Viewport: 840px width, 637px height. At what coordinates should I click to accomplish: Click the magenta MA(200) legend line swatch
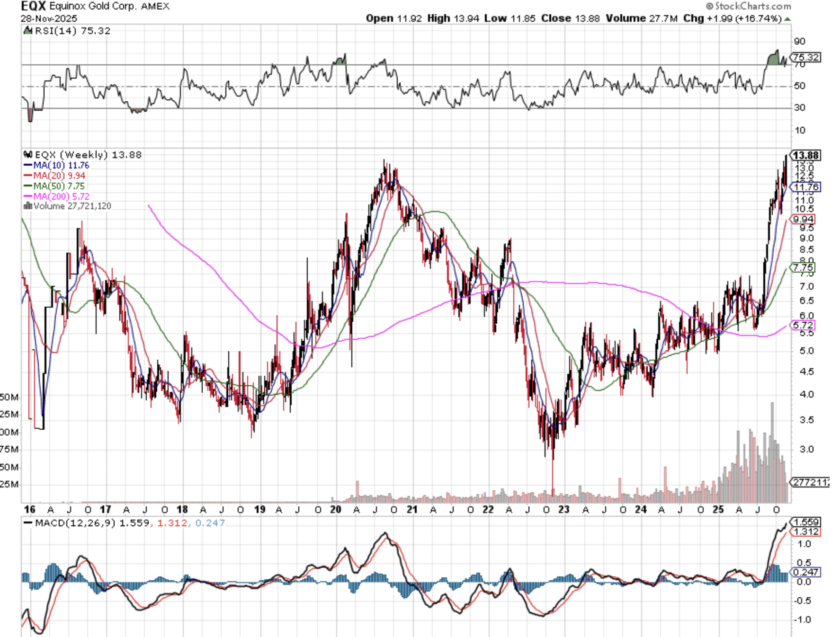28,196
